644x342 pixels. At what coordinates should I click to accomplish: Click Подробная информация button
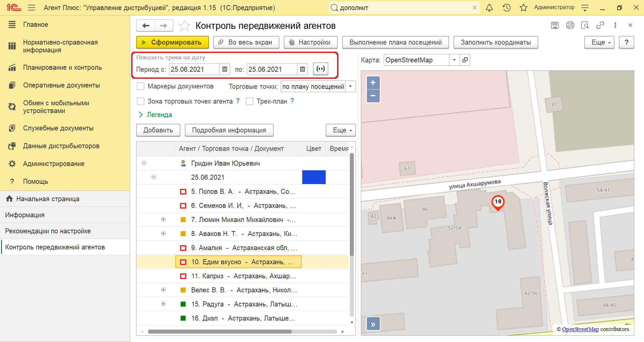[229, 130]
